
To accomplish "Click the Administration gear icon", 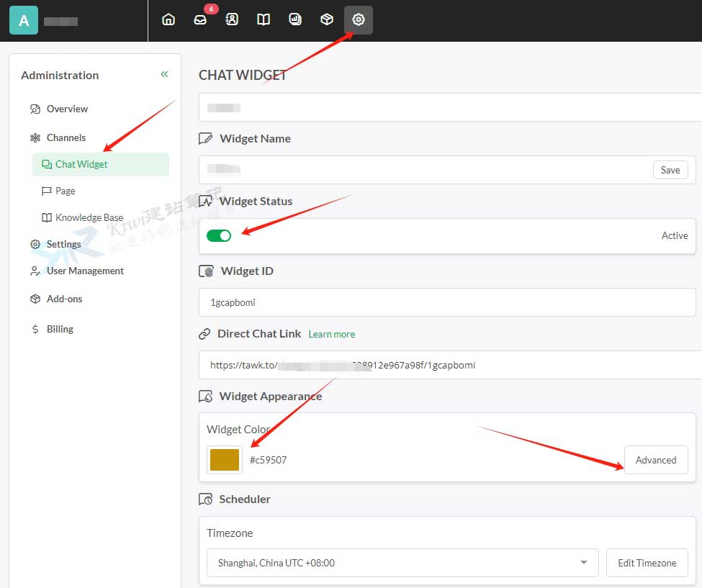I will point(359,20).
